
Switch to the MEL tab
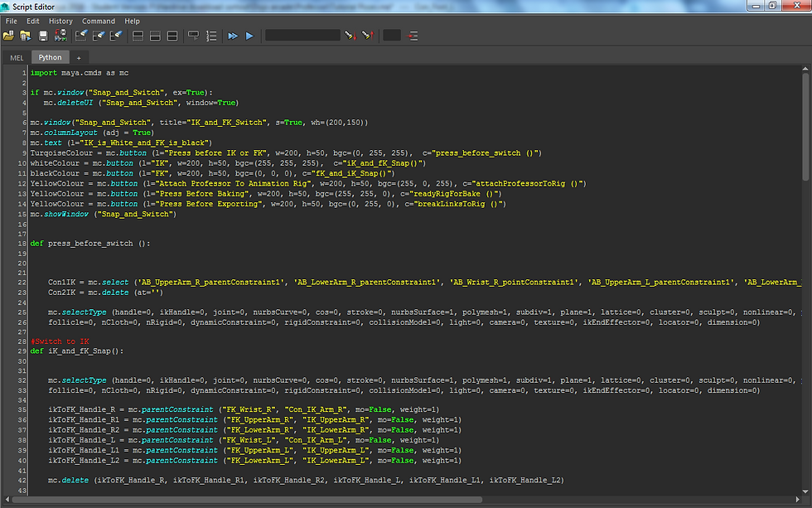(x=17, y=57)
